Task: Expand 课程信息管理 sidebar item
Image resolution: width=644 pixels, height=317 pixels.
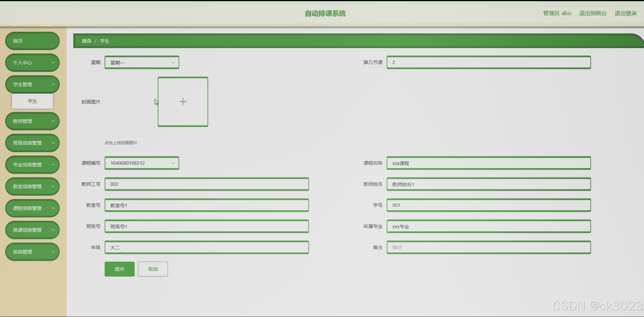Action: (x=32, y=208)
